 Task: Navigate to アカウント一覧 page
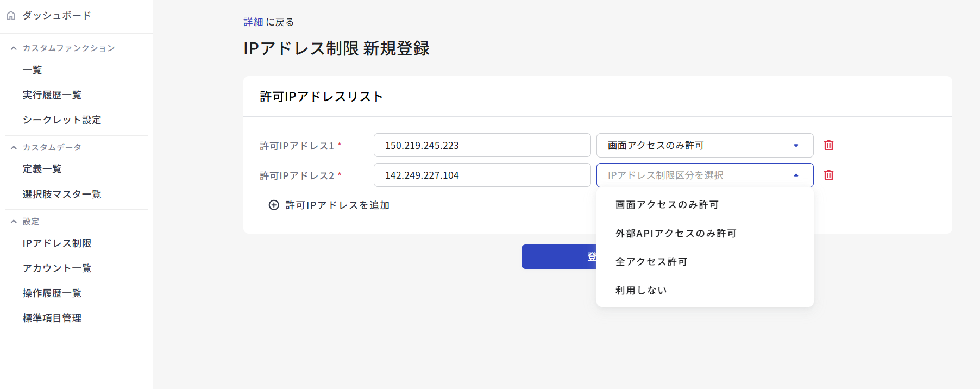57,268
